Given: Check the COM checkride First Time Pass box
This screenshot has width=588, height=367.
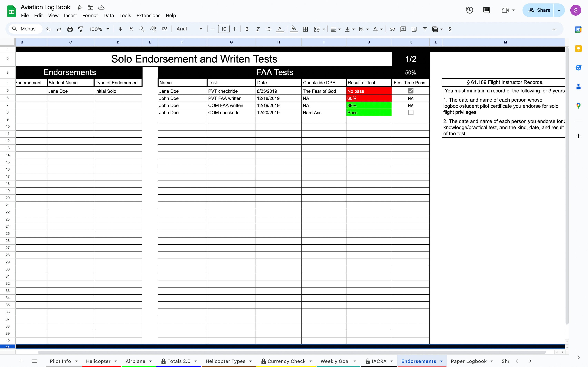Looking at the screenshot, I should tap(411, 112).
